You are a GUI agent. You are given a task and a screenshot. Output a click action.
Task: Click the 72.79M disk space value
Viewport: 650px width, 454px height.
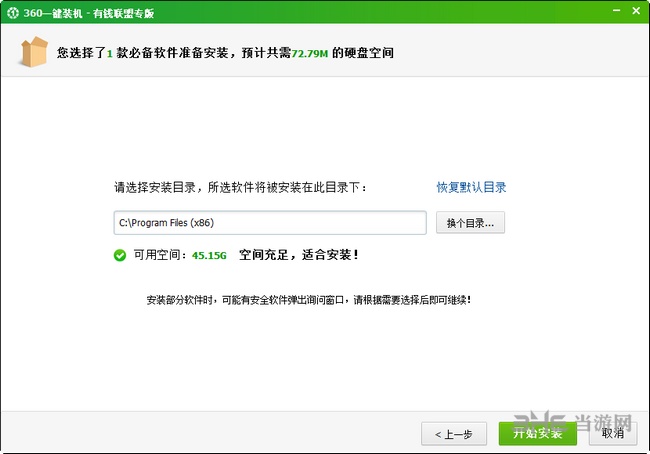[309, 53]
